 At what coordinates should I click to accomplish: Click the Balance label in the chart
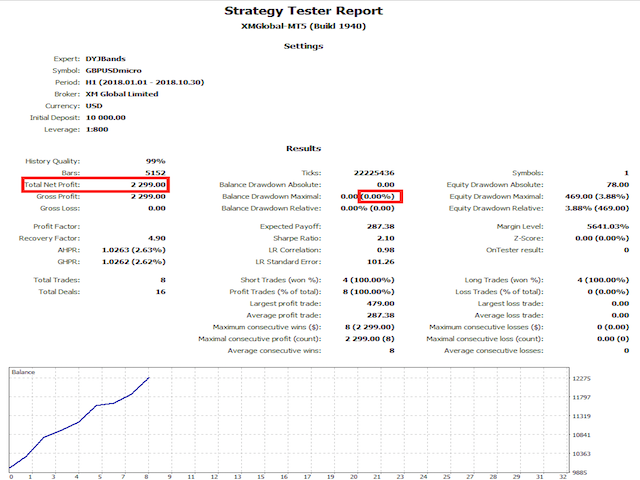coord(24,372)
